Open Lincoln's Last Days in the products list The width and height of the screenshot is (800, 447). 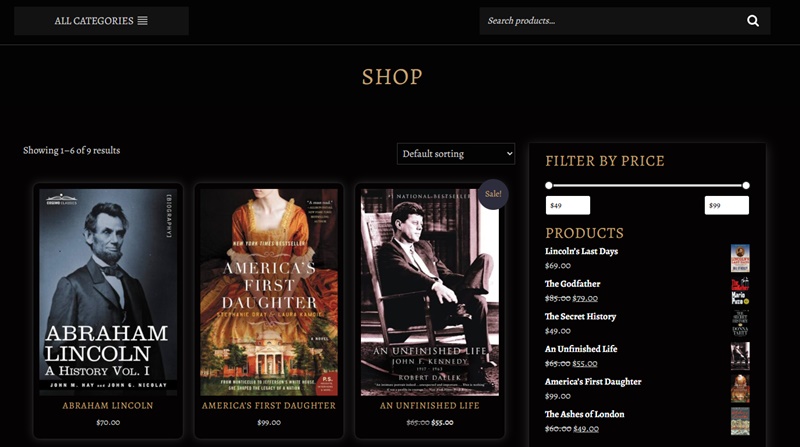[581, 251]
